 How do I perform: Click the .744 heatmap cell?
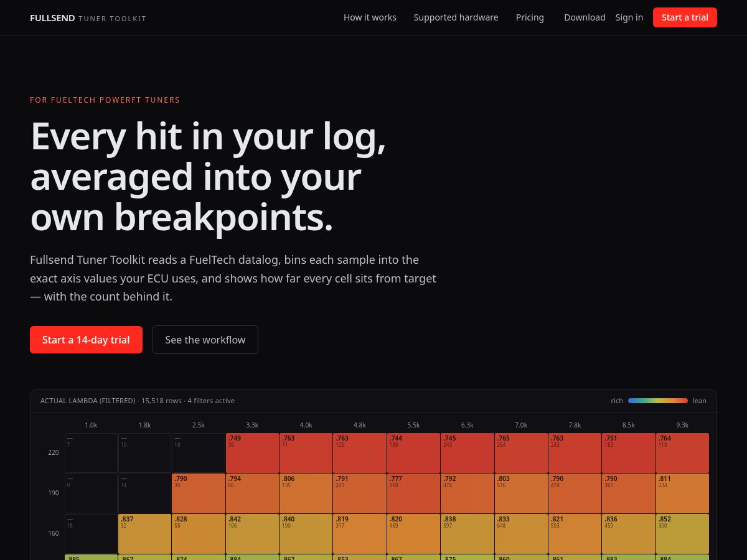[413, 453]
